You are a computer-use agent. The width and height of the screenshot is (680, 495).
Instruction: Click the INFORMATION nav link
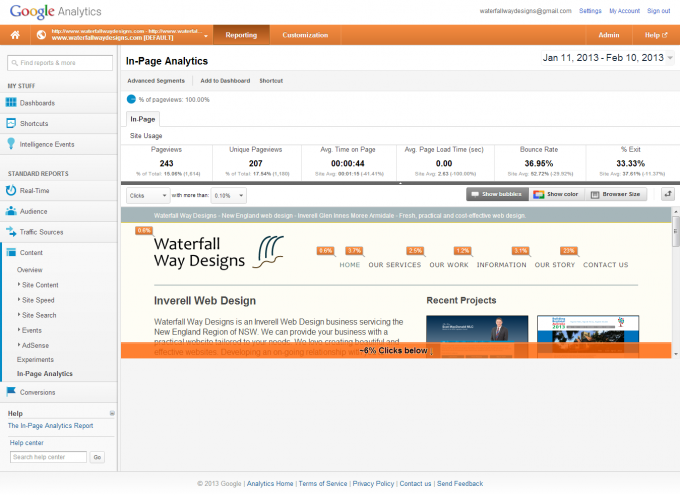(501, 265)
